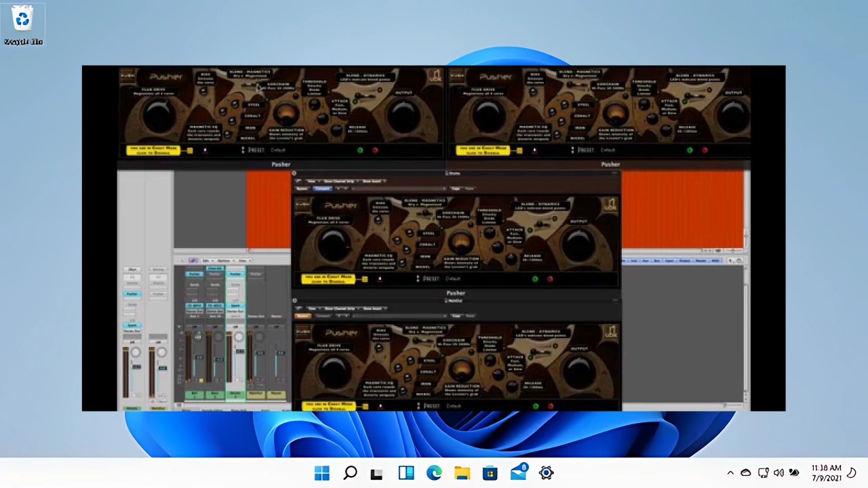This screenshot has width=868, height=488.
Task: Toggle green LED button in top-left Pusher
Action: point(360,150)
